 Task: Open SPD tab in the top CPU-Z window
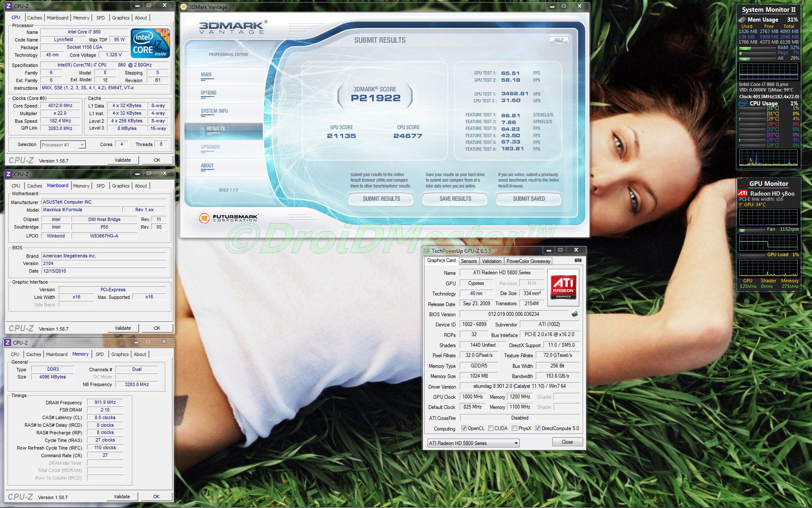point(100,18)
